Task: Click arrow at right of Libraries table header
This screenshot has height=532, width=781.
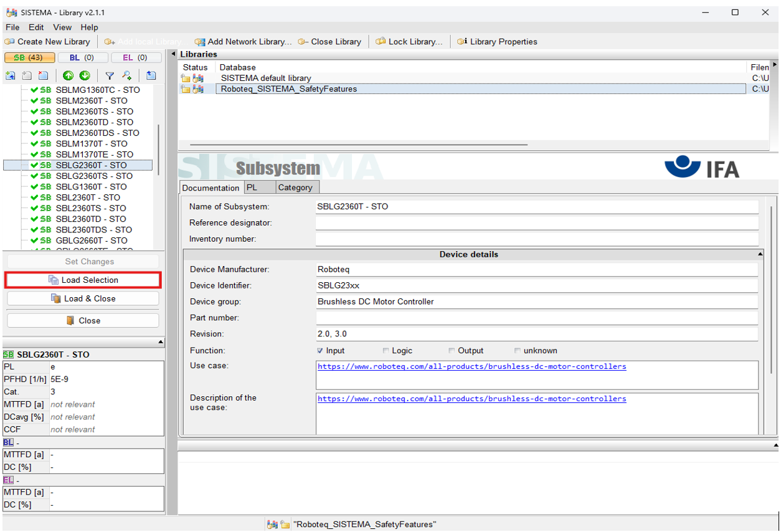Action: 775,64
